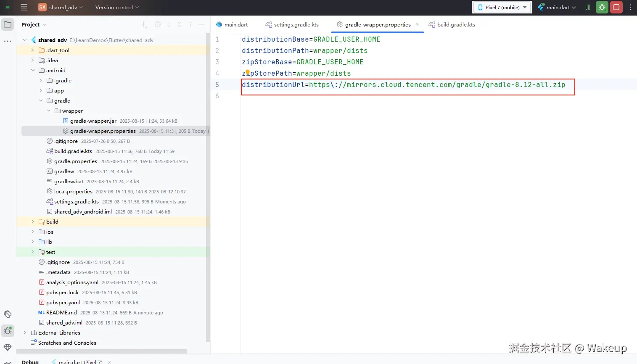This screenshot has width=637, height=364.
Task: Select opened file locate target icon
Action: [158, 25]
